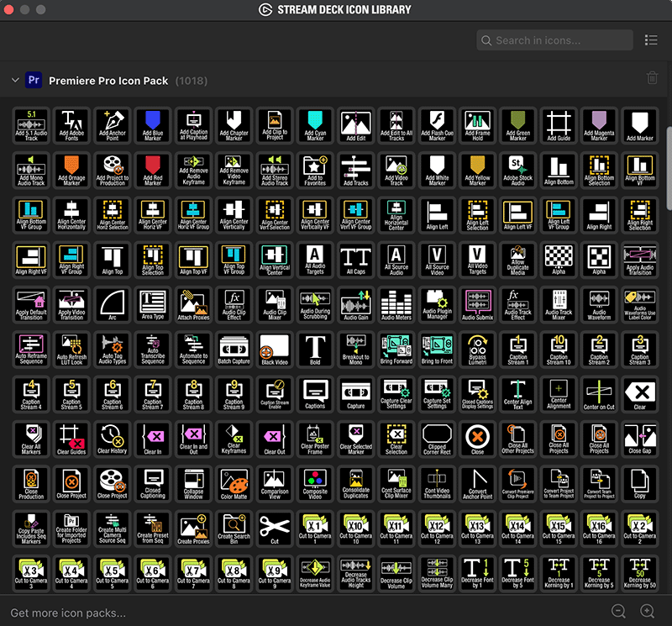Click the Add Green Marker icon
Viewport: 672px width, 626px height.
[518, 124]
